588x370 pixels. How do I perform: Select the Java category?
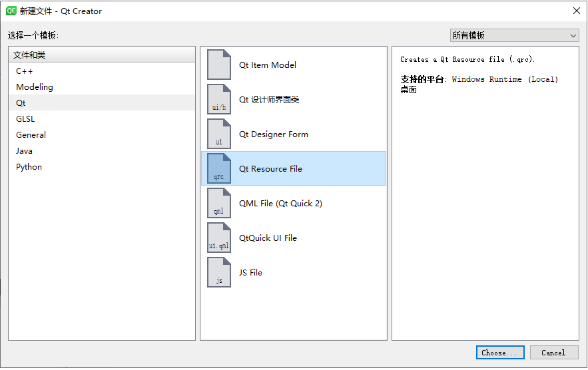tap(102, 150)
